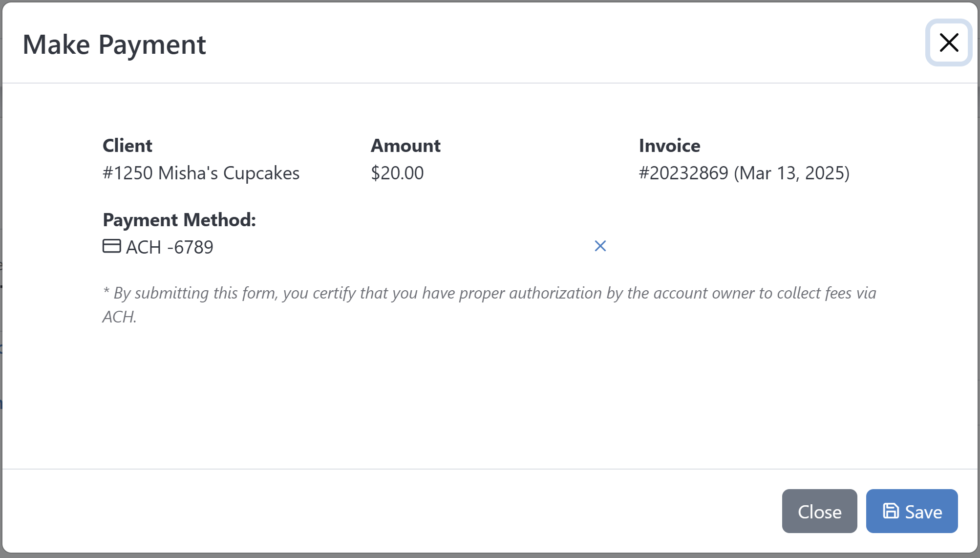Select the bank card icon beside ACH -6789
This screenshot has height=558, width=980.
tap(111, 247)
